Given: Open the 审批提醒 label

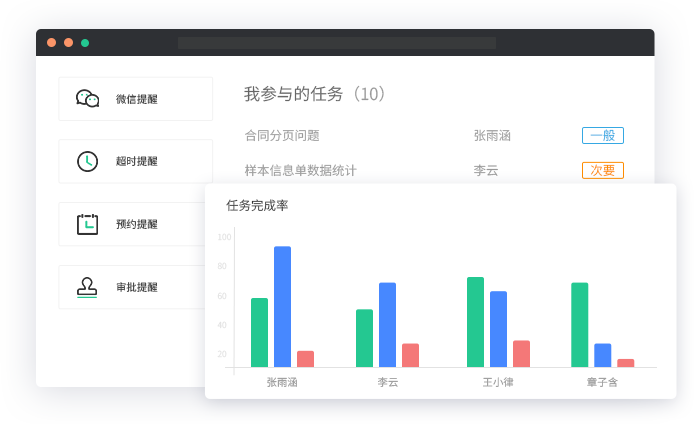Looking at the screenshot, I should coord(137,287).
